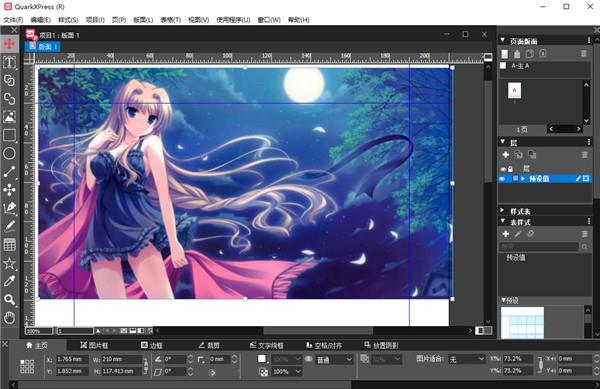Click the split window view icon

[484, 330]
